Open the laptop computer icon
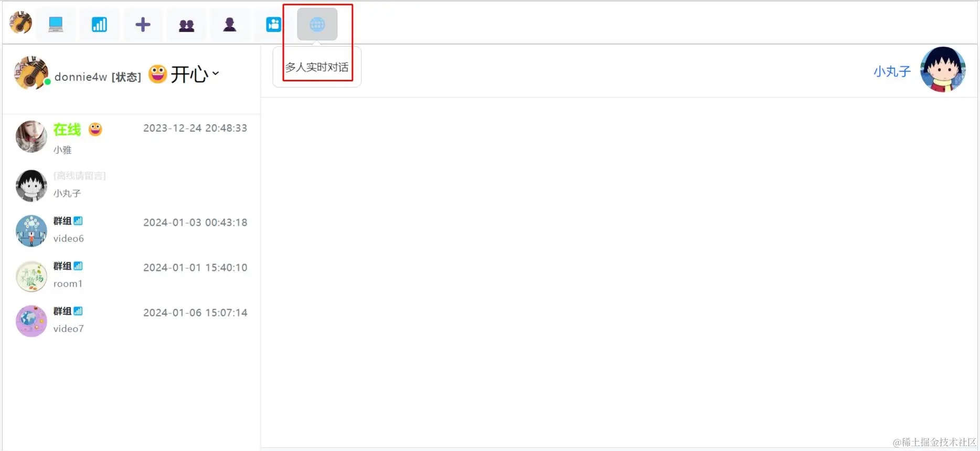The height and width of the screenshot is (451, 980). pos(56,24)
